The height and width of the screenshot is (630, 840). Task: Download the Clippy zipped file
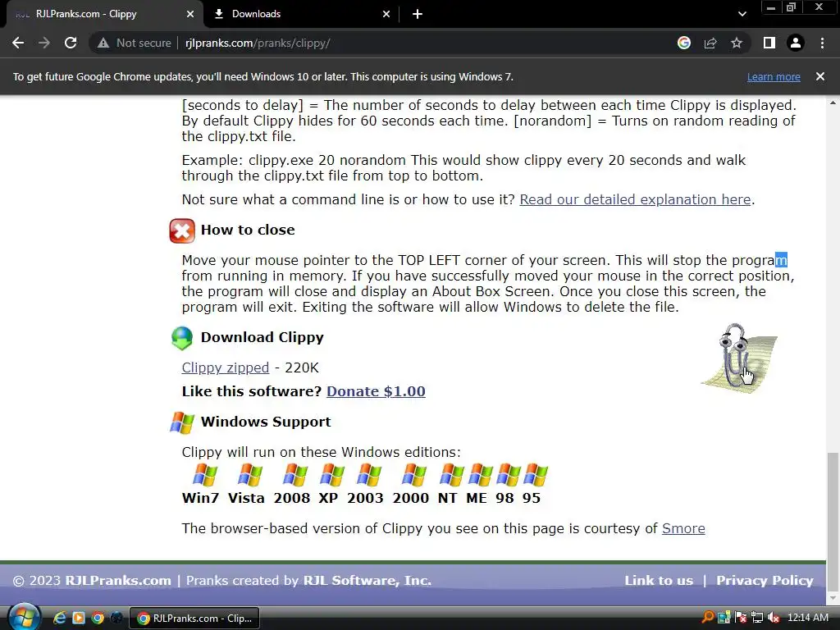pos(225,367)
